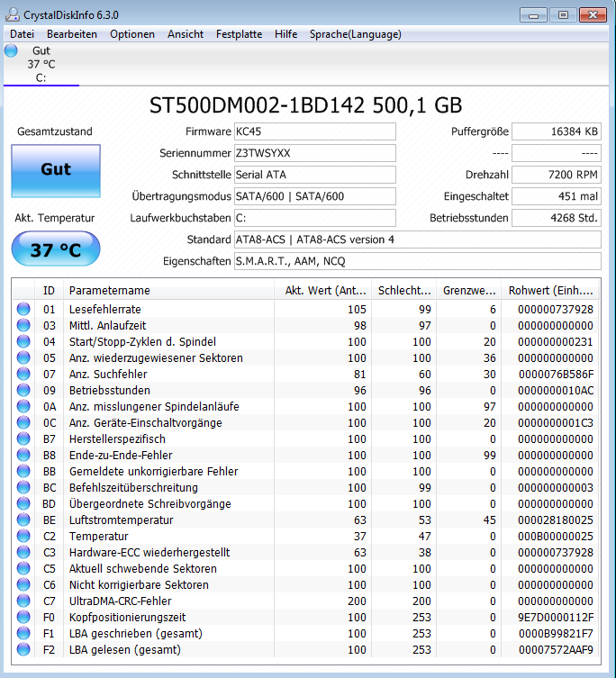Screen dimensions: 616x678
Task: Click status orb for LBA geschrieben row
Action: [23, 633]
